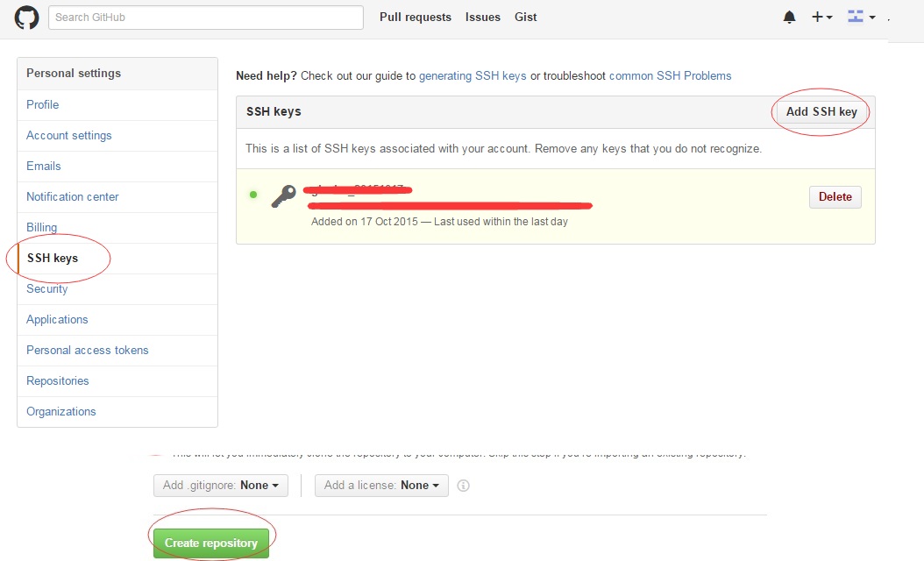Click the Create repository button
924x561 pixels.
point(211,543)
